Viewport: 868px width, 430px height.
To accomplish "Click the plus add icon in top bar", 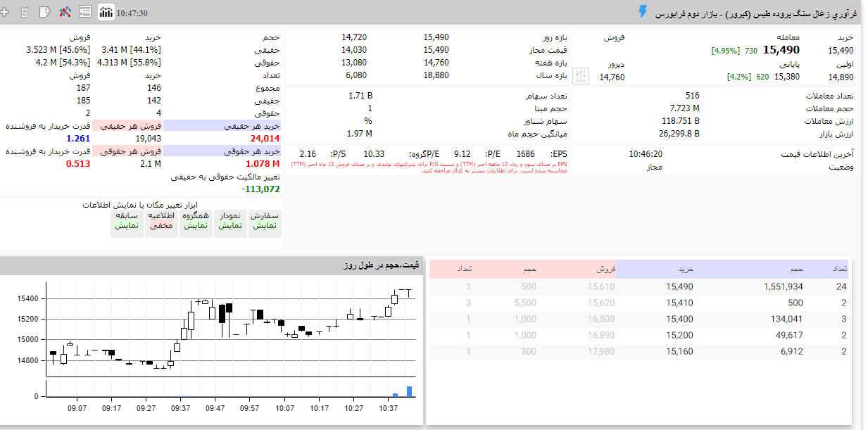I will tap(5, 13).
